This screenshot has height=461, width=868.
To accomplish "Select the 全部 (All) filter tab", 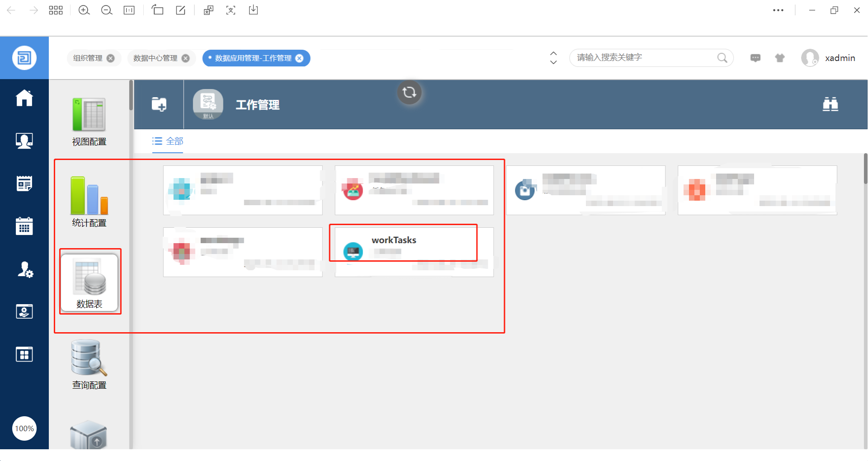I will point(168,141).
